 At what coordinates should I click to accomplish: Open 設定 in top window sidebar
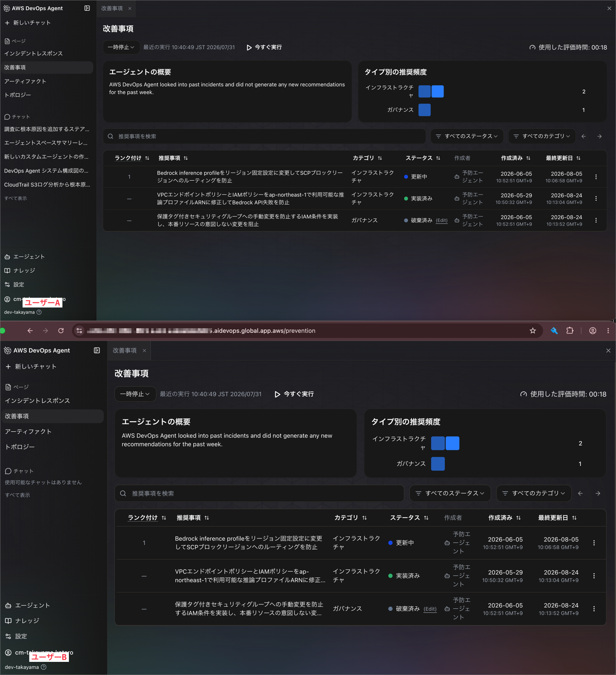coord(14,285)
